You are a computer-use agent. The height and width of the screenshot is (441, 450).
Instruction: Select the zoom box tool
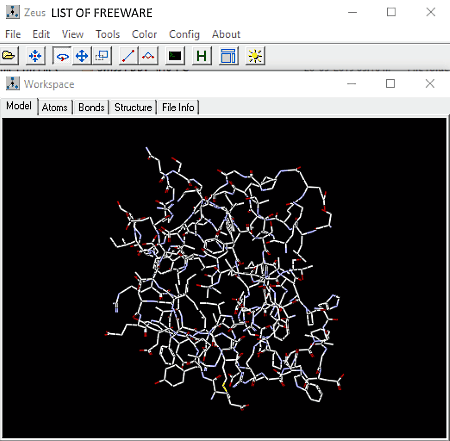pos(102,56)
